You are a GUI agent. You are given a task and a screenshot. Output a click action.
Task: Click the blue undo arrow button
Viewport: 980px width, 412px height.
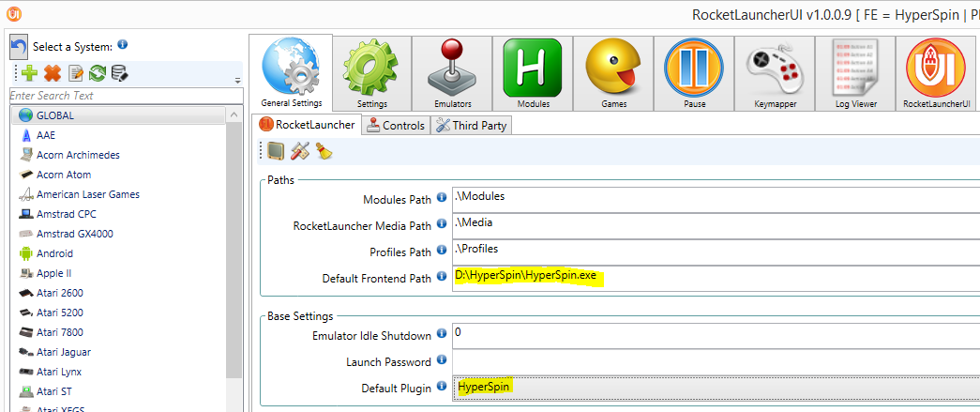[18, 46]
